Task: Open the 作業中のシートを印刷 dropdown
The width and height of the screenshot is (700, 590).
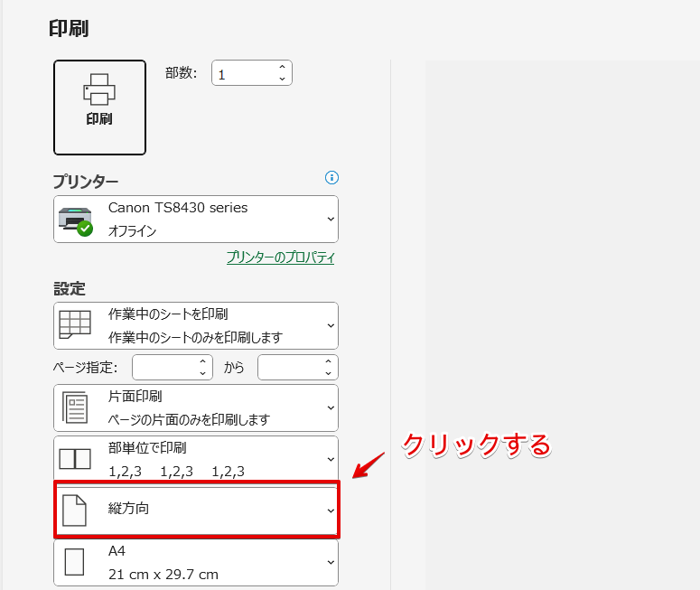Action: click(196, 325)
